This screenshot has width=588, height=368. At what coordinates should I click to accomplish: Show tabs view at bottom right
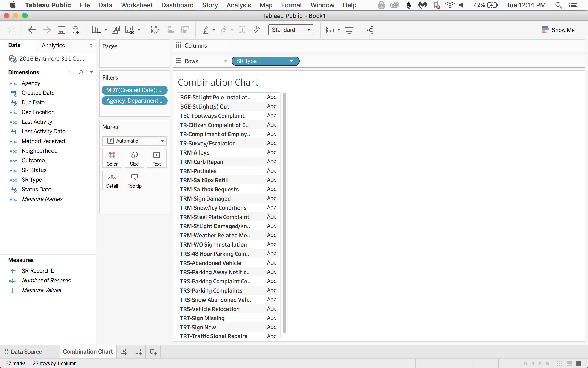pos(579,363)
